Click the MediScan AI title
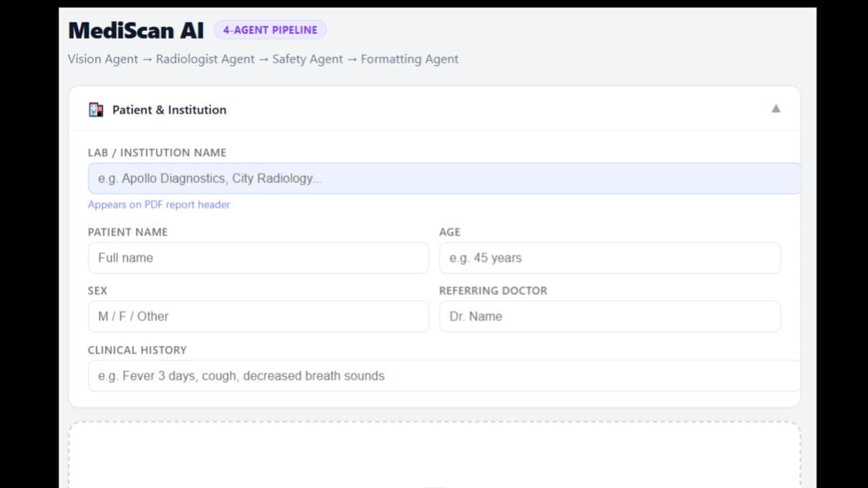Viewport: 868px width, 488px height. coord(136,30)
